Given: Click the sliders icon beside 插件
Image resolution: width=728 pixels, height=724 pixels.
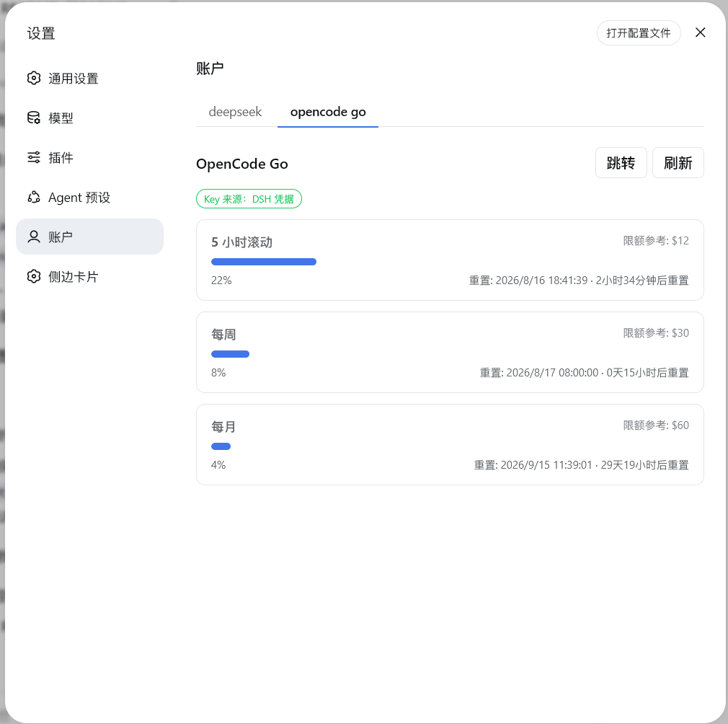Looking at the screenshot, I should pos(34,157).
